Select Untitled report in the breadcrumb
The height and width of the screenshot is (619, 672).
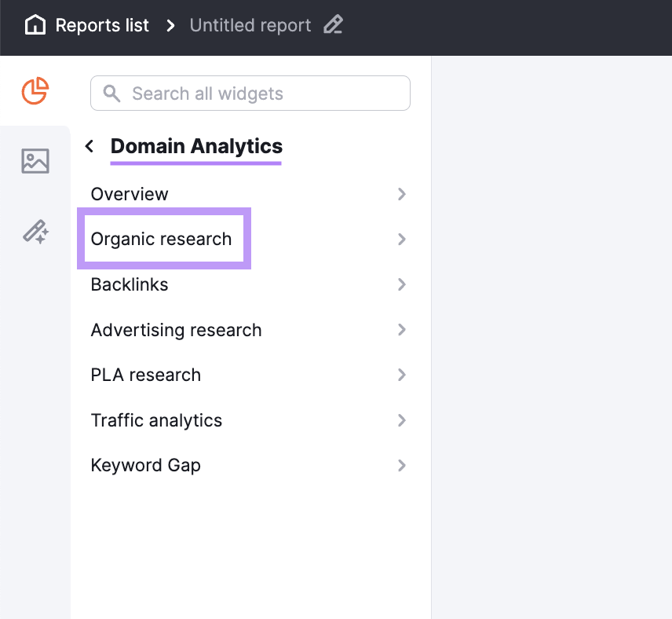coord(250,24)
